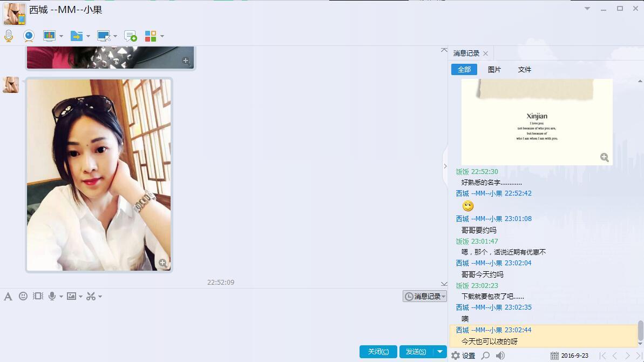Switch to the 文件 tab
The height and width of the screenshot is (362, 644).
coord(525,70)
